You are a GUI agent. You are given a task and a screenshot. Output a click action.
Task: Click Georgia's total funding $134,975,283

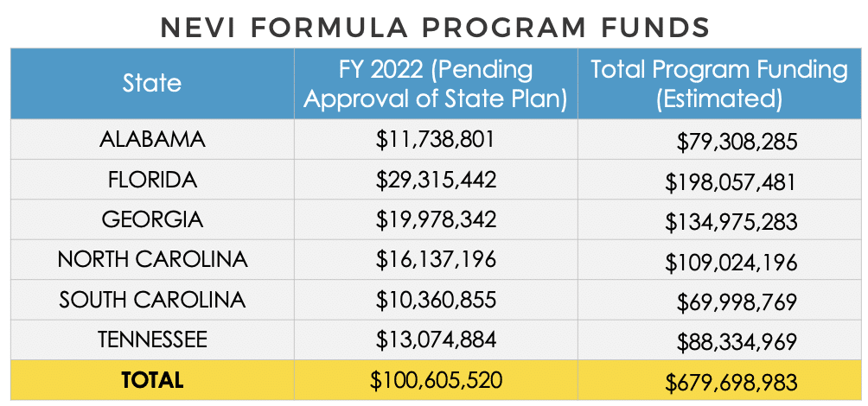click(731, 222)
